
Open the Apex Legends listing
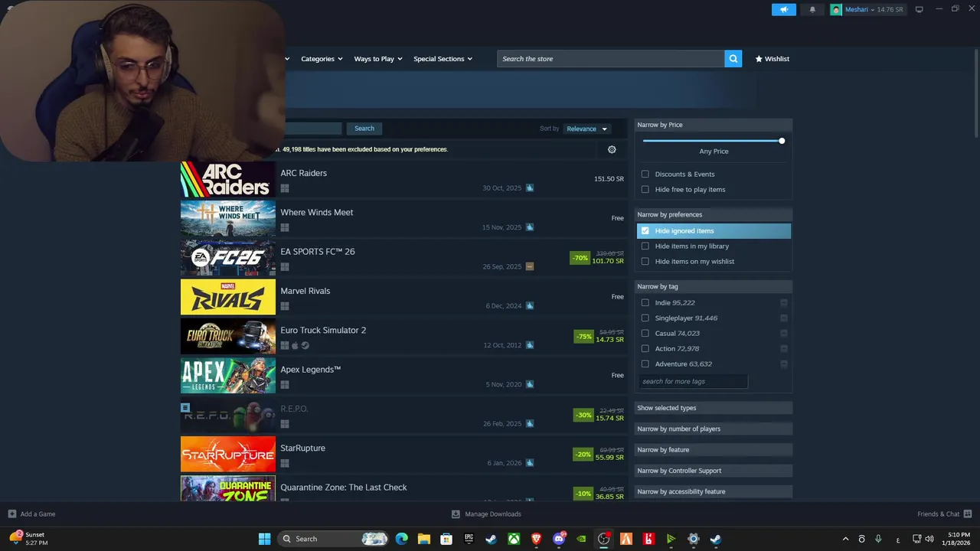coord(403,375)
